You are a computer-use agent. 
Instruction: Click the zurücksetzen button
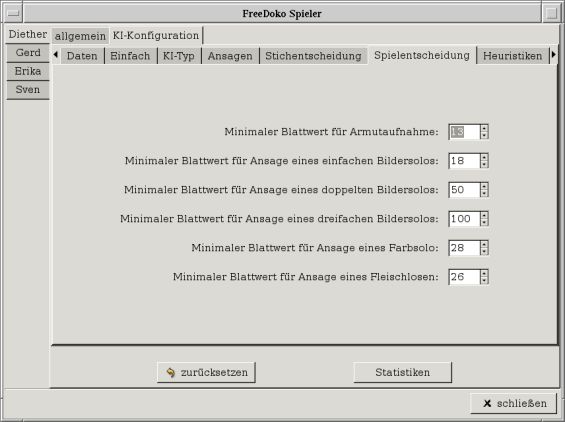pyautogui.click(x=206, y=372)
